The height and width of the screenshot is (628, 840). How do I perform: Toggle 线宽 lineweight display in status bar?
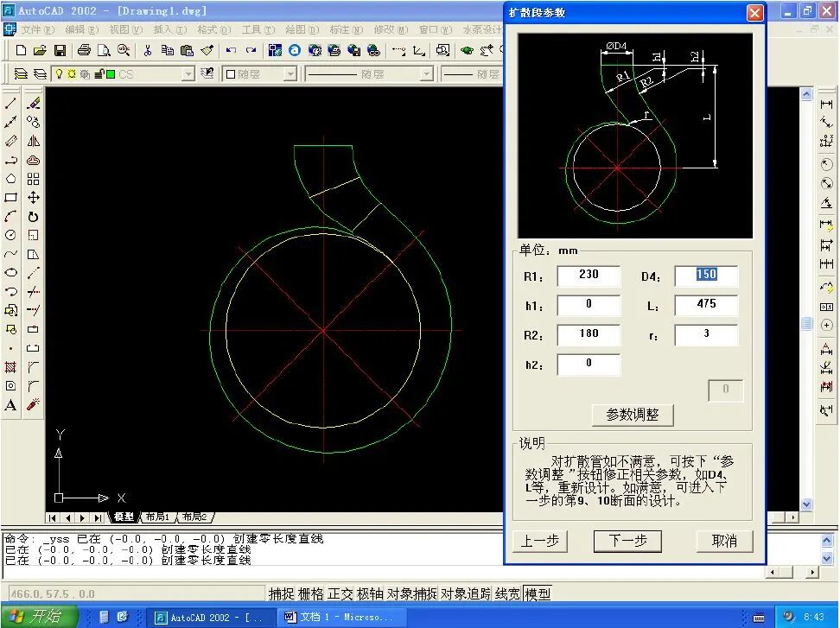tap(507, 593)
